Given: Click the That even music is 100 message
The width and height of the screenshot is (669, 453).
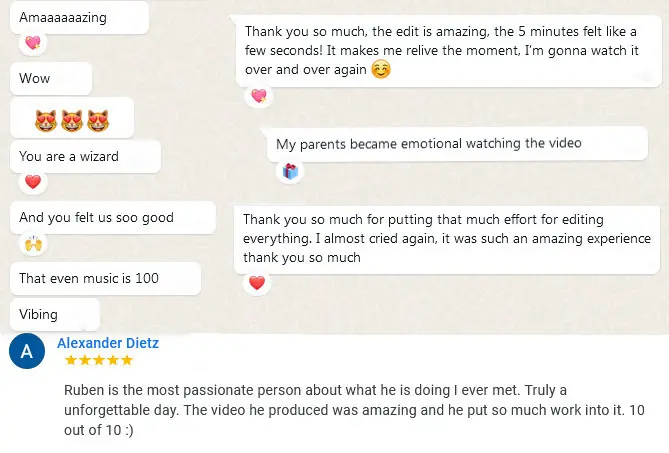Looking at the screenshot, I should [x=89, y=278].
